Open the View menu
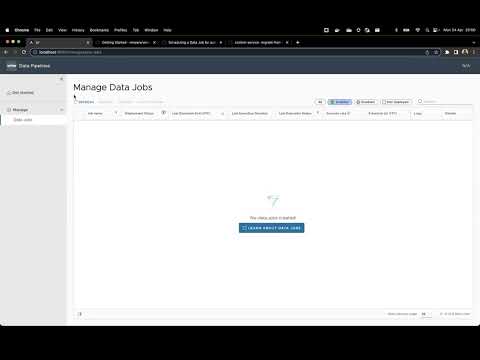The height and width of the screenshot is (360, 480). [x=62, y=30]
